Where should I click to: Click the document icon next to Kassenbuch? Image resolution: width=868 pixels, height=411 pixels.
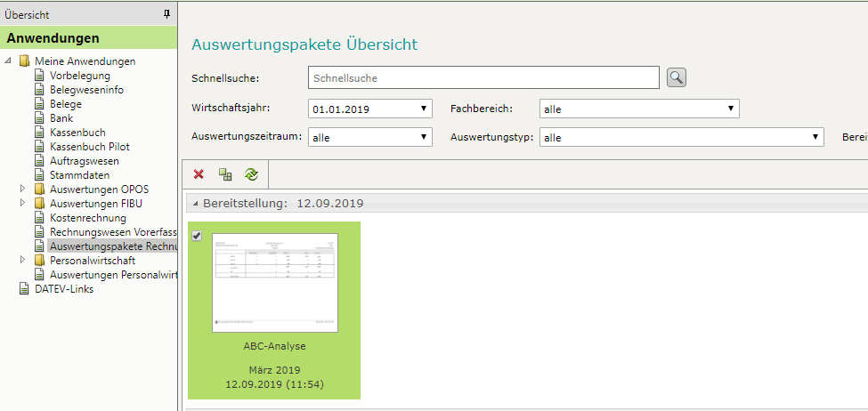click(39, 133)
